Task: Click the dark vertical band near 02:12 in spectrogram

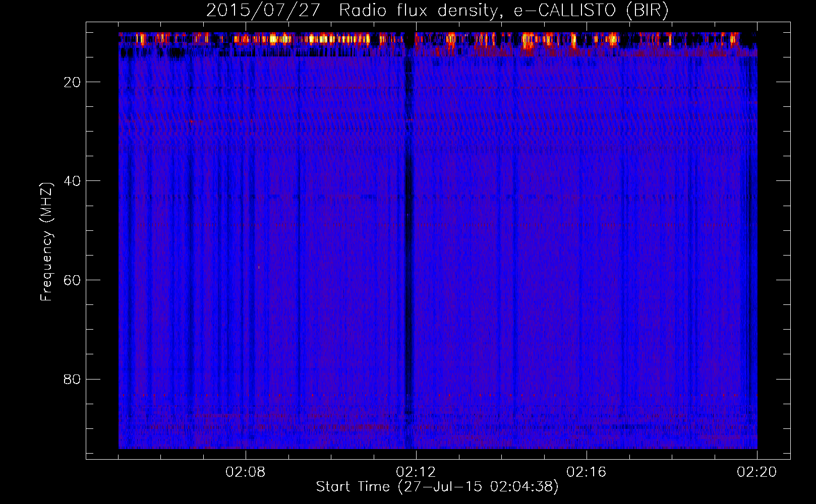Action: [409, 242]
